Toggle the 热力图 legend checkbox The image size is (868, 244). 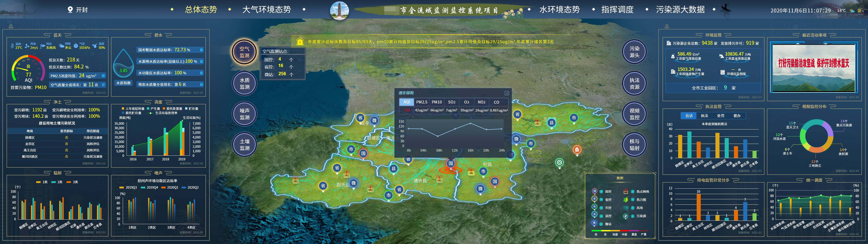(x=632, y=199)
